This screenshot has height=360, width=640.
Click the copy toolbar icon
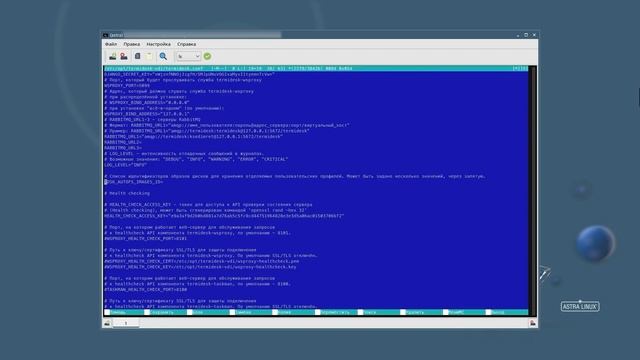[x=138, y=56]
